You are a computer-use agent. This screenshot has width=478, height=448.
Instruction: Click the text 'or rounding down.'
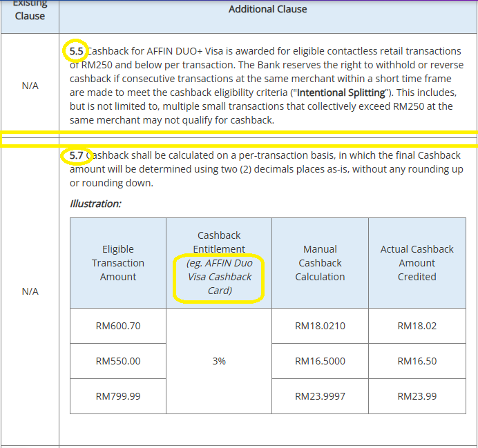point(111,183)
